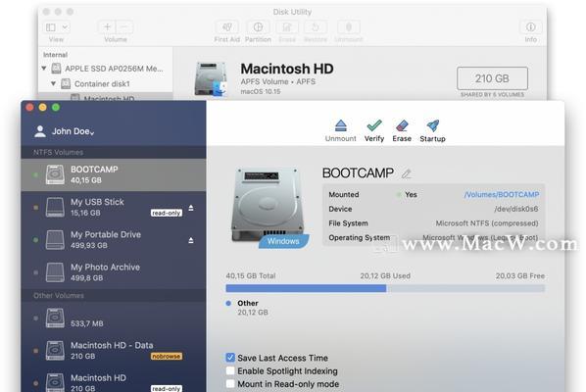Select My Photo Archive volume

coord(114,272)
